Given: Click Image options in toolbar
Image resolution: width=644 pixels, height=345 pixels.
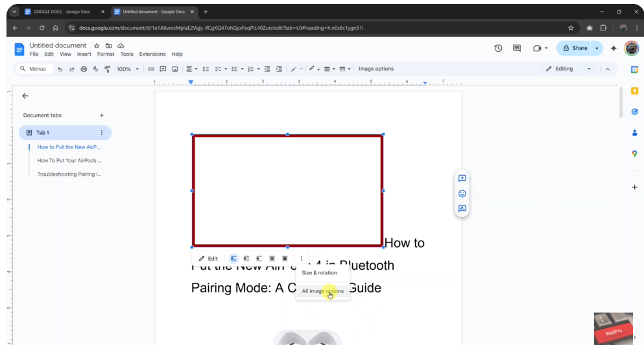Looking at the screenshot, I should pyautogui.click(x=376, y=69).
